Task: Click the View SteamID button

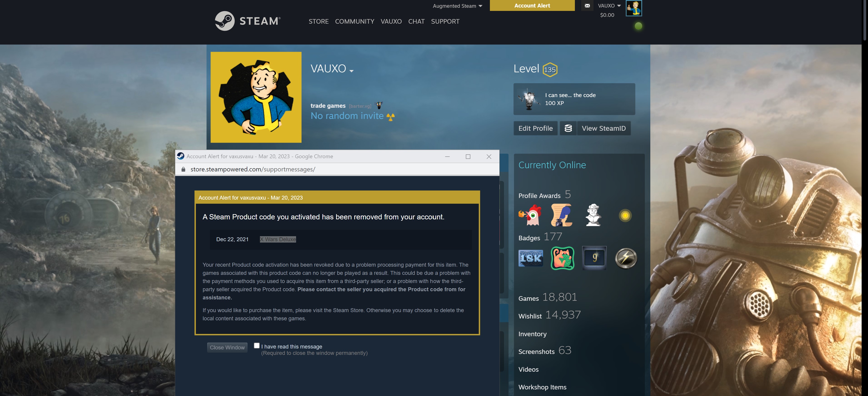Action: pos(604,128)
